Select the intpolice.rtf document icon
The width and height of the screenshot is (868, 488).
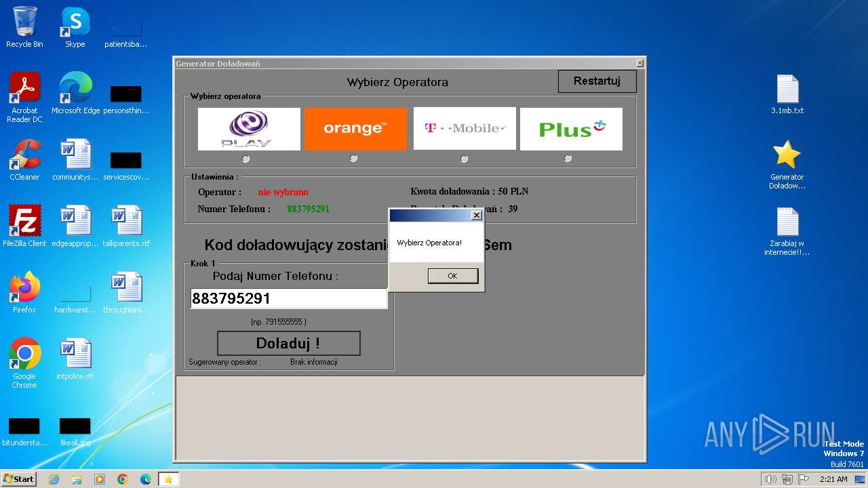(75, 359)
